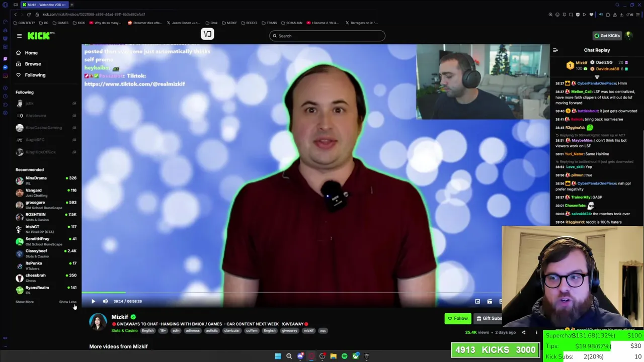Open Slots & Casino category link
644x362 pixels.
pyautogui.click(x=124, y=330)
